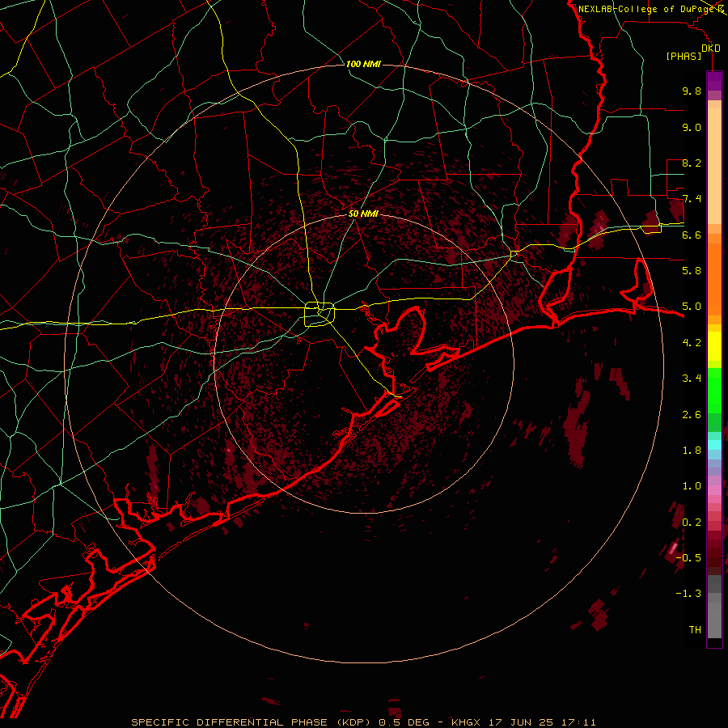Click the 17 JUN 25 date text
Screen dimensions: 728x728
click(x=521, y=722)
